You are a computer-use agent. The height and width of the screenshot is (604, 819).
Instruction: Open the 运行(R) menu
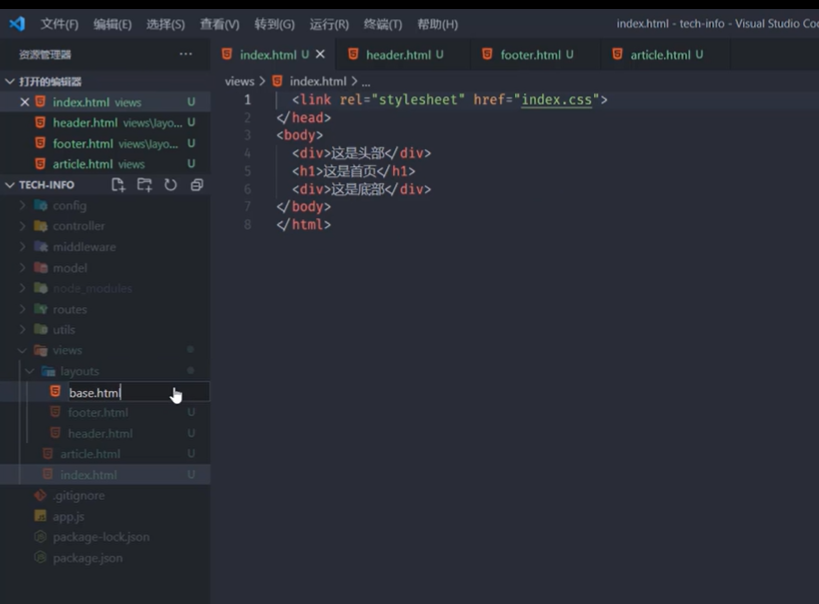tap(329, 24)
